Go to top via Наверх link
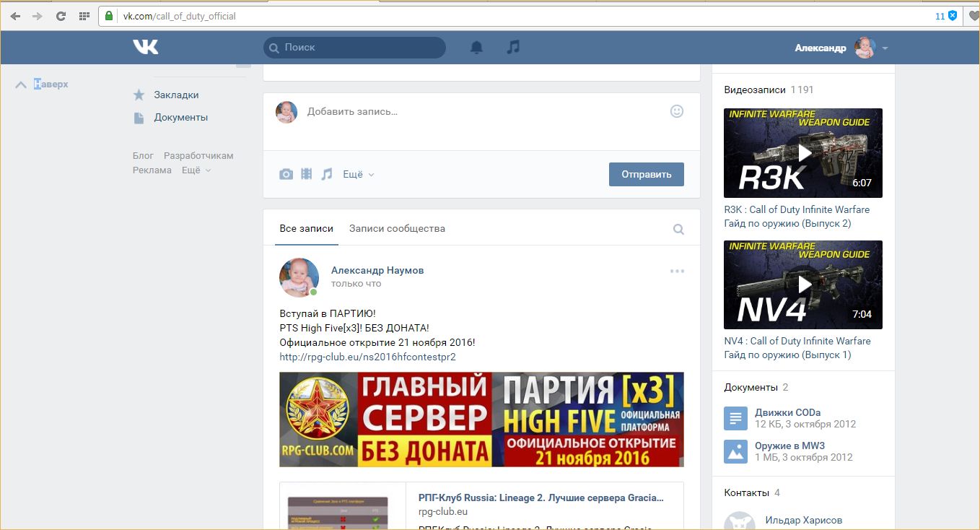 51,84
